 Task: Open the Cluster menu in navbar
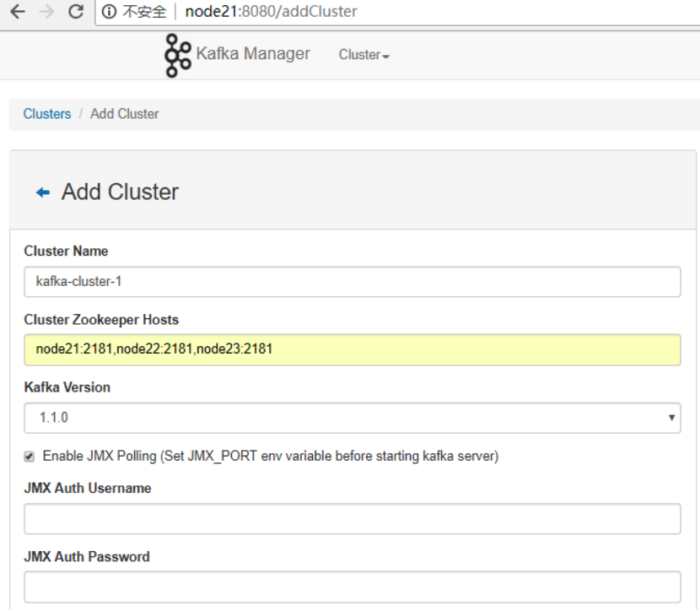click(x=363, y=55)
